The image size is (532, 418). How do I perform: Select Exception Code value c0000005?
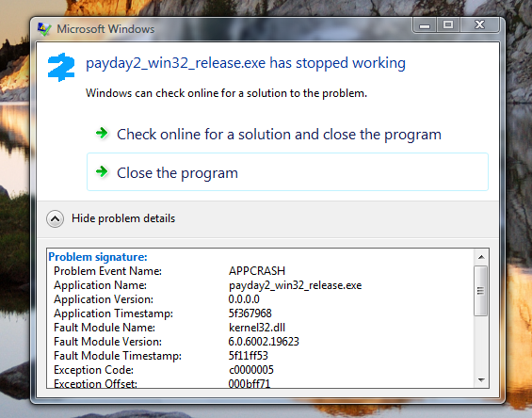pyautogui.click(x=251, y=370)
